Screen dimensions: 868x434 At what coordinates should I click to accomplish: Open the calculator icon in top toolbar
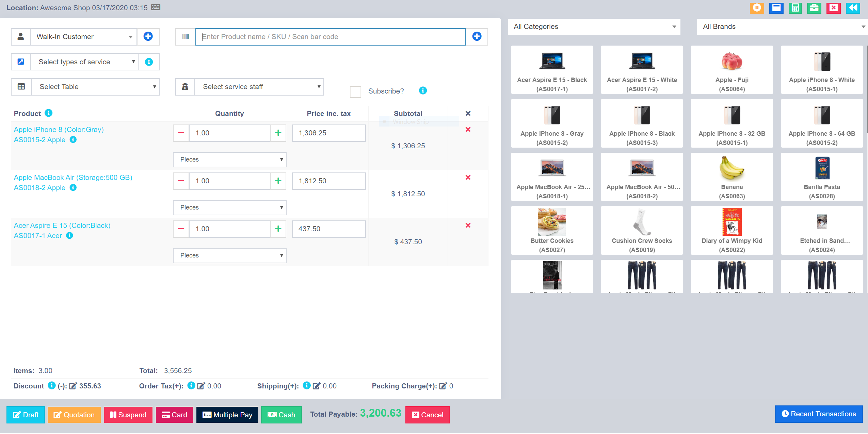(795, 8)
